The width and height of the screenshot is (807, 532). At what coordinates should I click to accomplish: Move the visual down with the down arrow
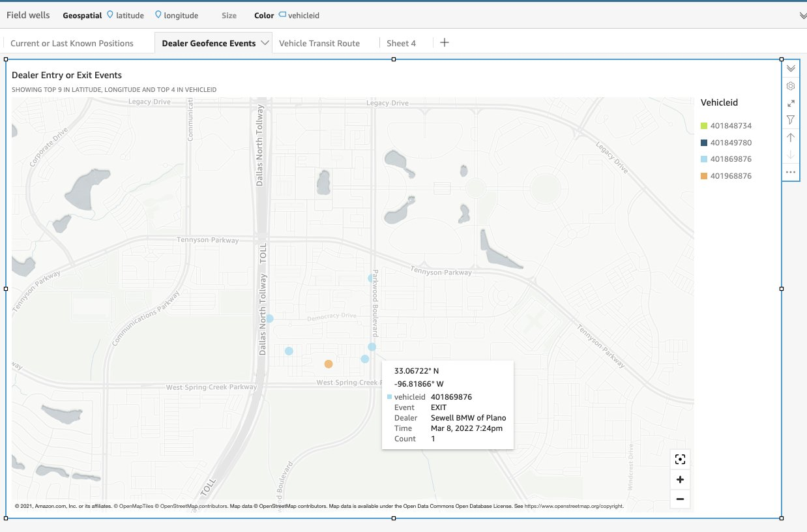[791, 154]
